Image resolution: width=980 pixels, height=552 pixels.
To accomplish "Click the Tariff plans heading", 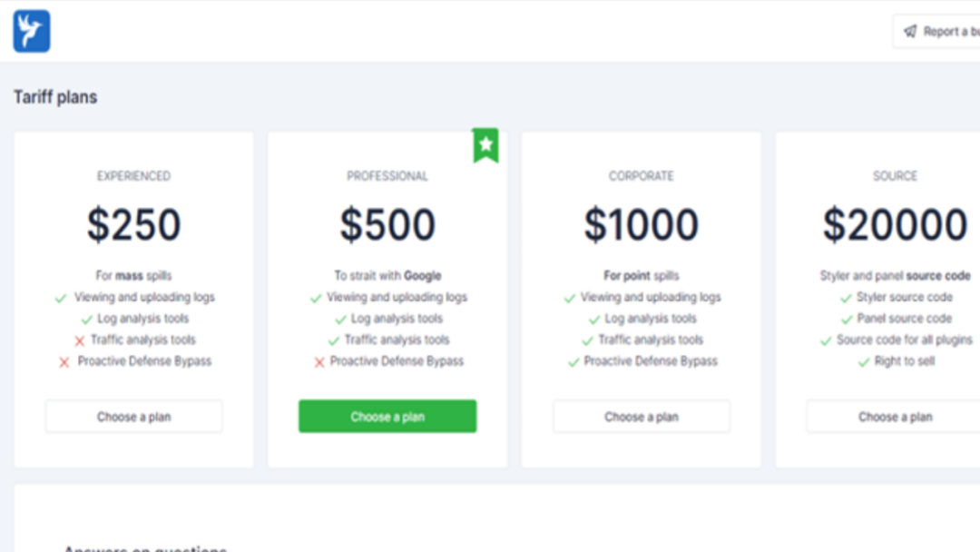I will click(55, 97).
